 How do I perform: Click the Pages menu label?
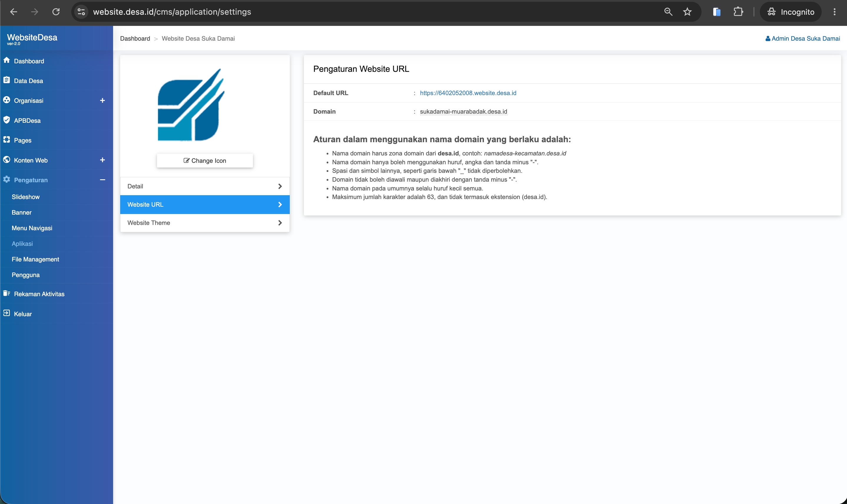pos(22,141)
